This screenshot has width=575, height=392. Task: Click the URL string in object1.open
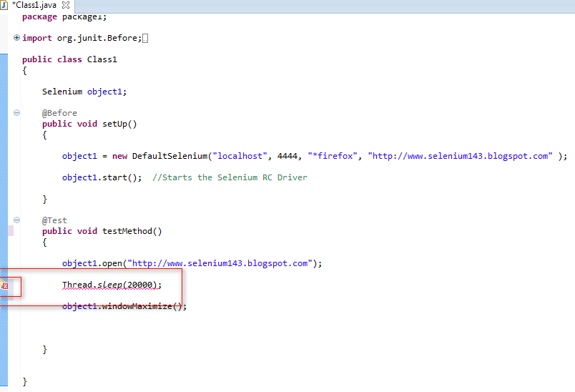220,263
